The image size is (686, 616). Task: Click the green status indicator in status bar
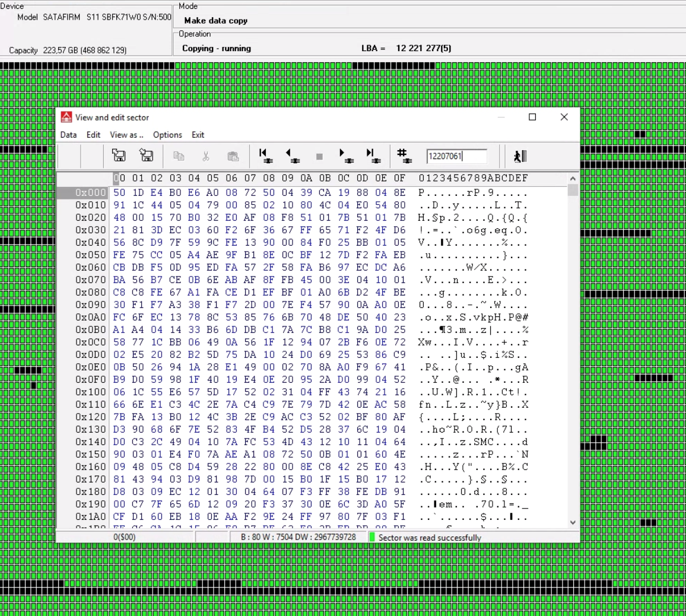(x=372, y=537)
